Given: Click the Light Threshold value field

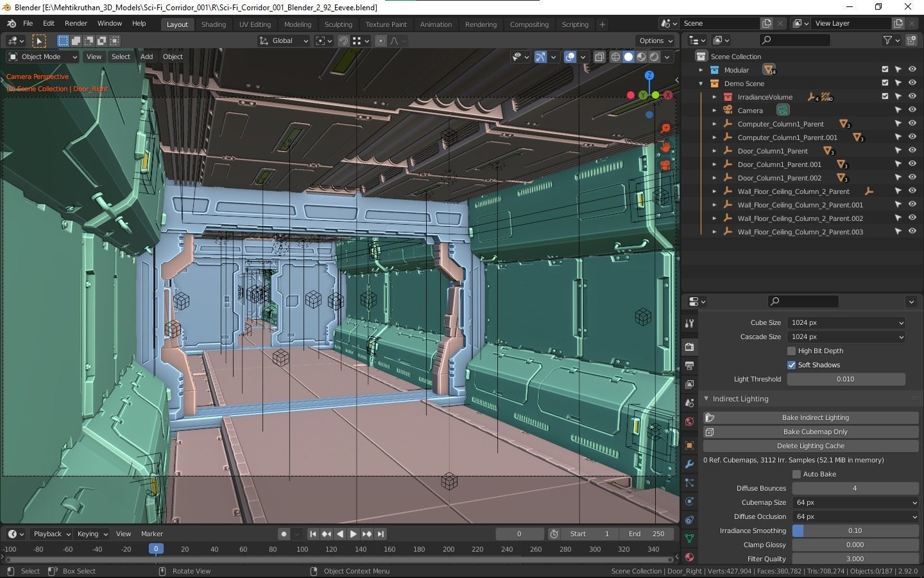Looking at the screenshot, I should [x=846, y=379].
